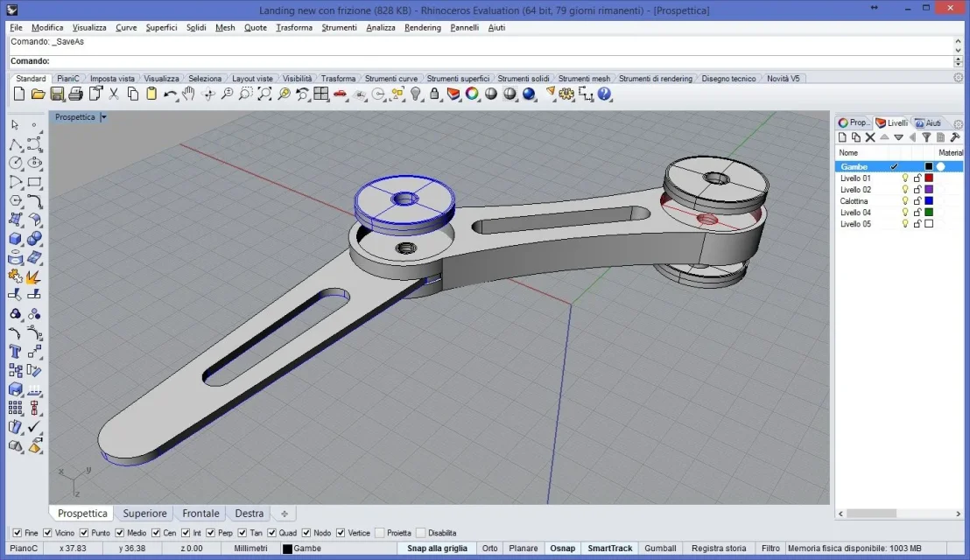The image size is (970, 560).
Task: Click the array grid icon in left toolbar
Action: tap(16, 408)
